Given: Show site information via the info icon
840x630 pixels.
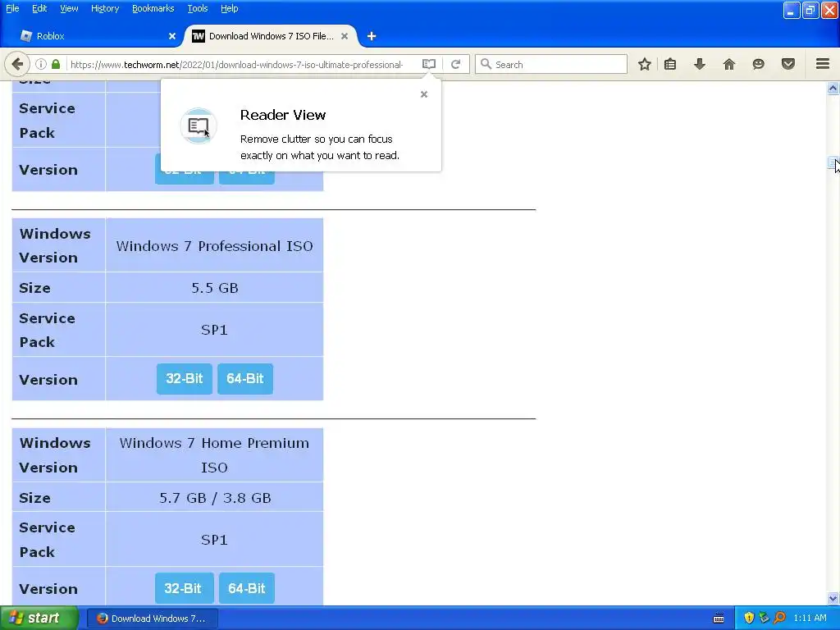Looking at the screenshot, I should point(41,64).
